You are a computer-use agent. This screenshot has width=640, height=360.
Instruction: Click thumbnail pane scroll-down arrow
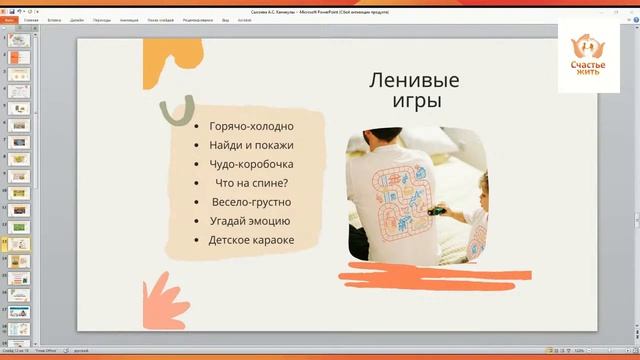(x=35, y=344)
